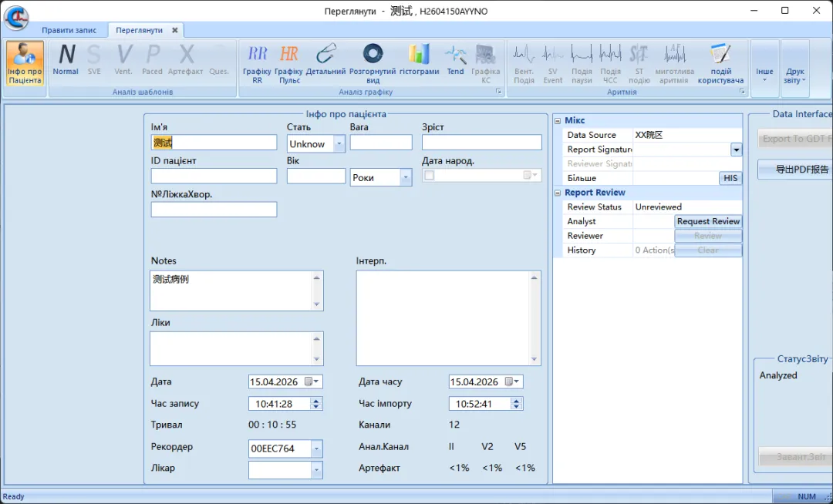Viewport: 833px width, 504px height.
Task: Select the Paced template icon
Action: [153, 59]
